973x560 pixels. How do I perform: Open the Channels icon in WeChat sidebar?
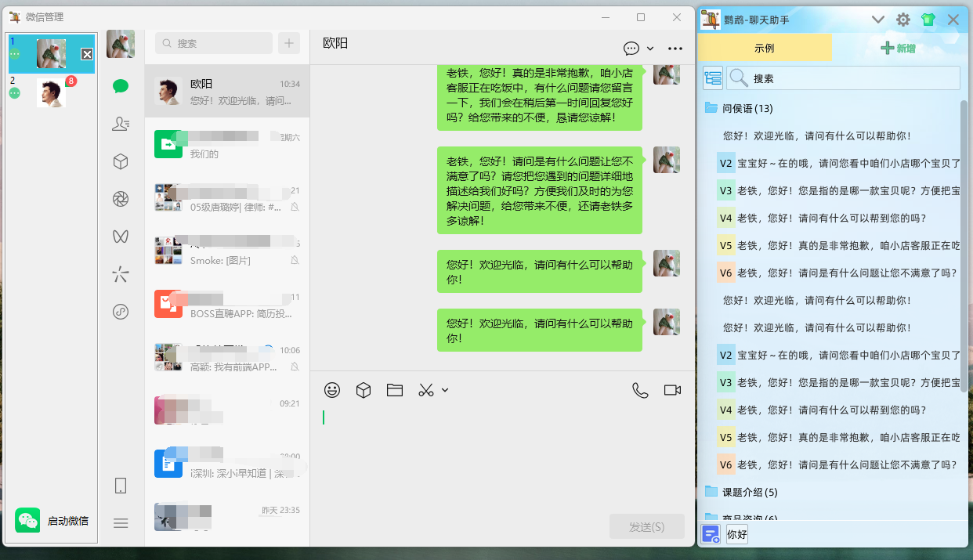pyautogui.click(x=120, y=236)
